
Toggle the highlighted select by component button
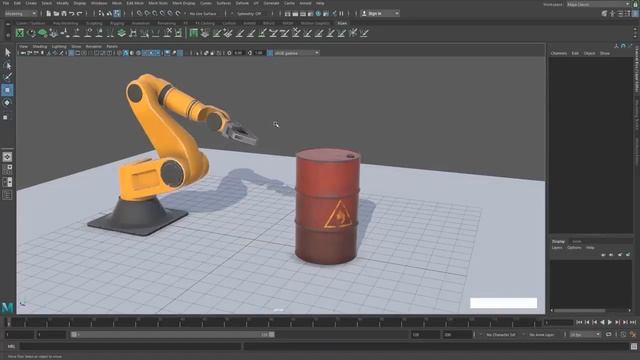pos(117,13)
